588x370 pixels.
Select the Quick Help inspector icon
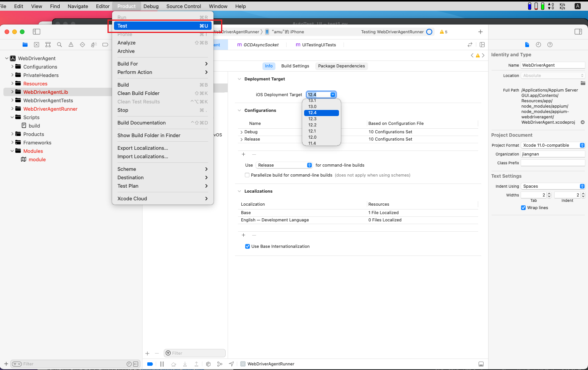[x=550, y=45]
